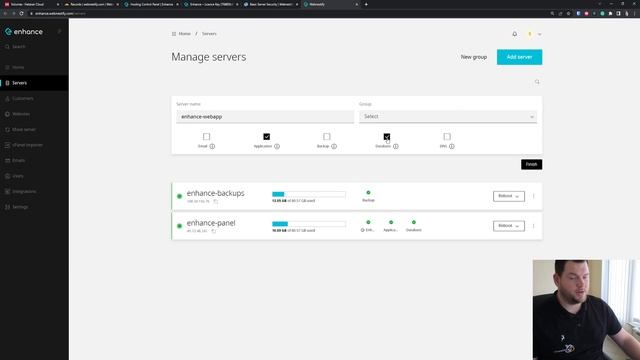The width and height of the screenshot is (640, 360).
Task: Click the enhance-panel Application role status
Action: click(391, 226)
